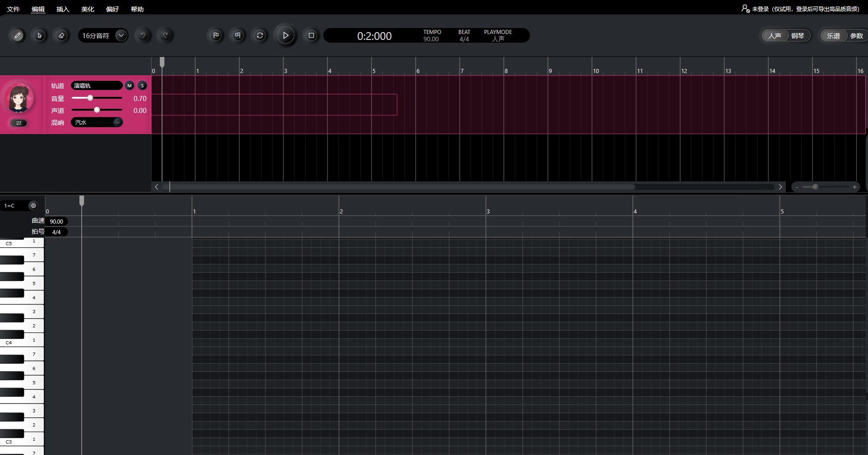Click the zoom in plus button

coord(855,187)
